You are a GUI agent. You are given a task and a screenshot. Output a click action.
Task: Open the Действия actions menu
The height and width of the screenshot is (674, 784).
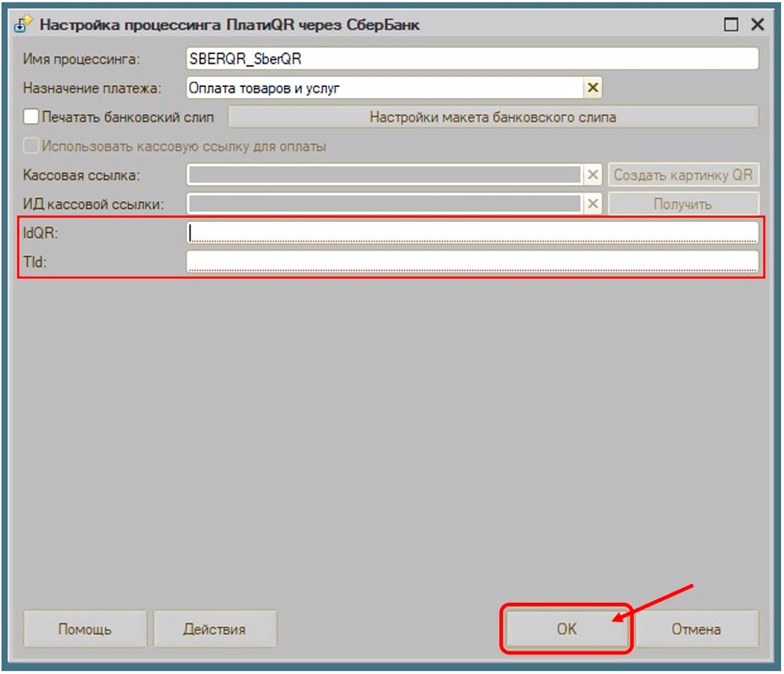point(215,629)
